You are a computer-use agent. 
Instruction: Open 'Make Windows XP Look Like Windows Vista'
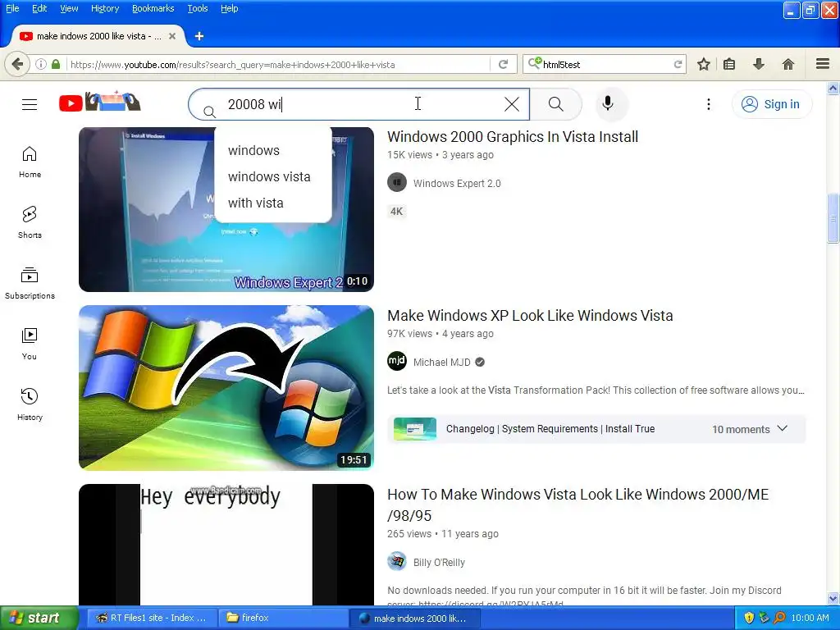point(530,316)
